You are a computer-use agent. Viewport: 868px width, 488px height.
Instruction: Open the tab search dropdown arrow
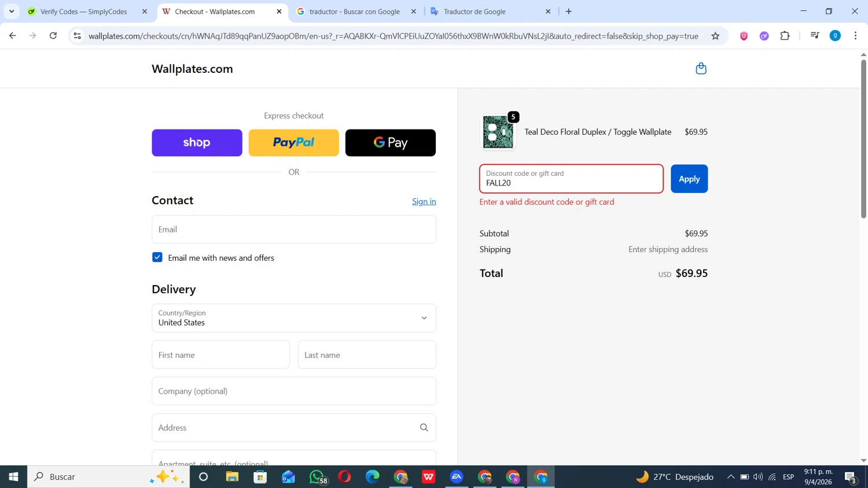pyautogui.click(x=12, y=12)
